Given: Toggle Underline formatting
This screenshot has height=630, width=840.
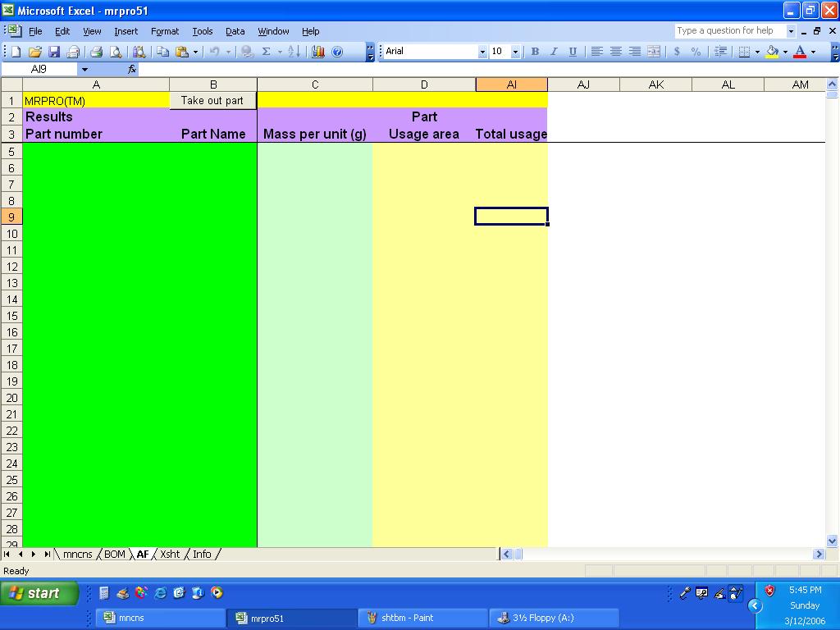Looking at the screenshot, I should pyautogui.click(x=573, y=52).
